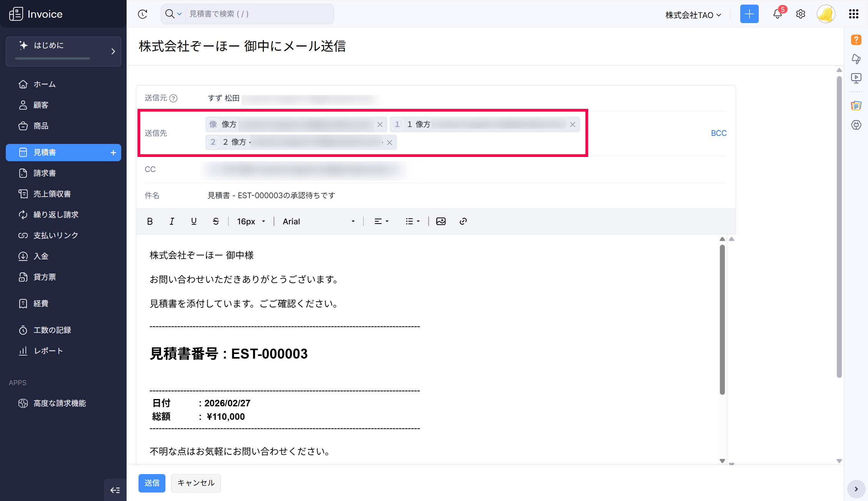Go to the 顧客 menu item
The width and height of the screenshot is (868, 501).
[x=41, y=105]
